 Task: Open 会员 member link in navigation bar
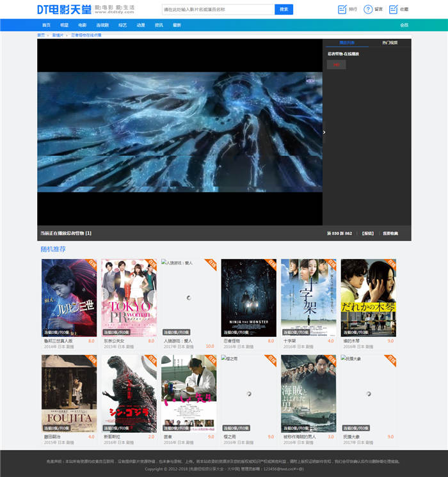pyautogui.click(x=404, y=25)
